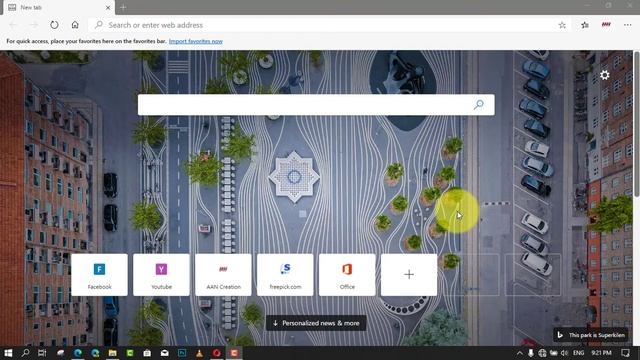Close the New tab tab
The image size is (640, 360).
(x=108, y=7)
